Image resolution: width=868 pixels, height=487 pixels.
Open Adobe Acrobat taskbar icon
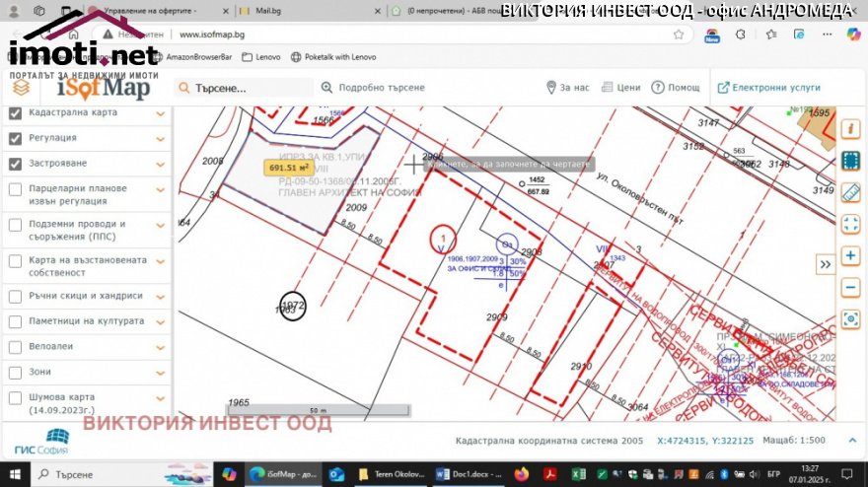click(549, 474)
